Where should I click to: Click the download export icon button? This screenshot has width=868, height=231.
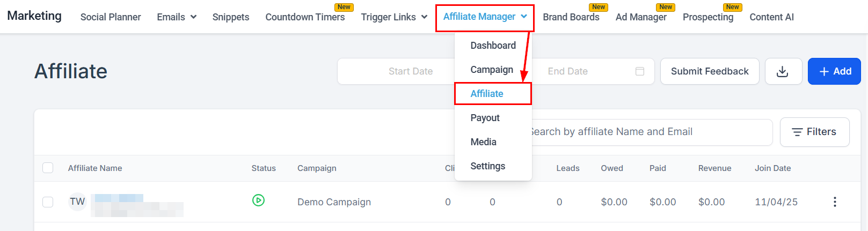pos(783,71)
